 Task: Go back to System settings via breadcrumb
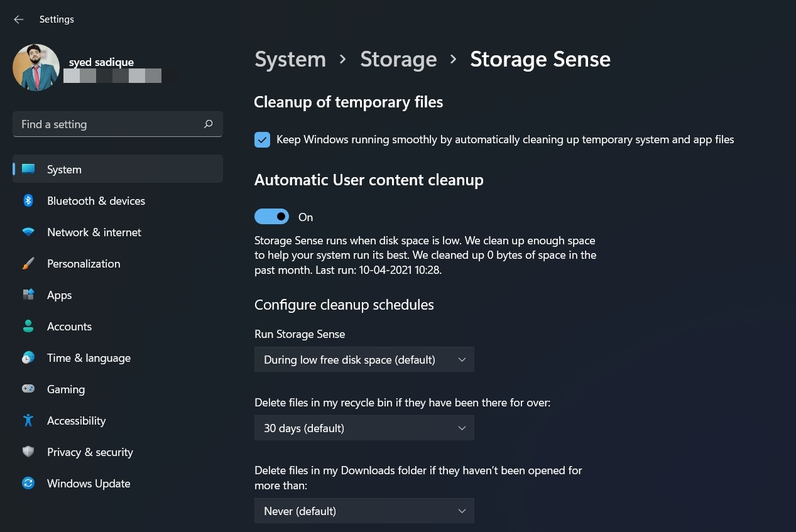click(290, 58)
